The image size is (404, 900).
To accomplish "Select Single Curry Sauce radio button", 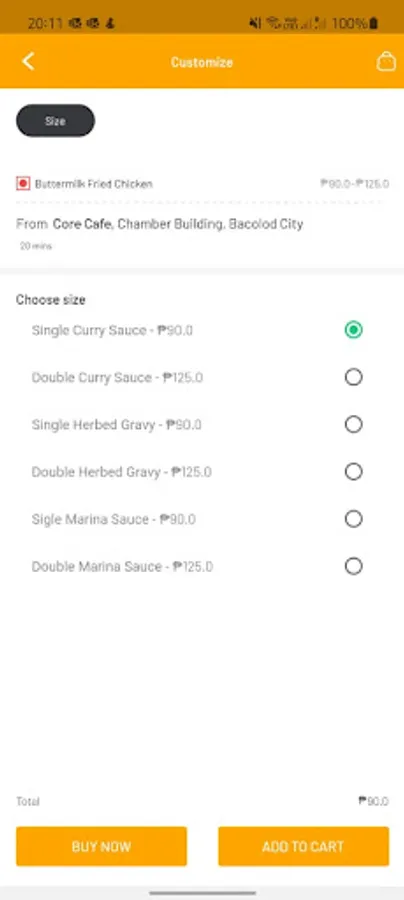I will (x=354, y=330).
